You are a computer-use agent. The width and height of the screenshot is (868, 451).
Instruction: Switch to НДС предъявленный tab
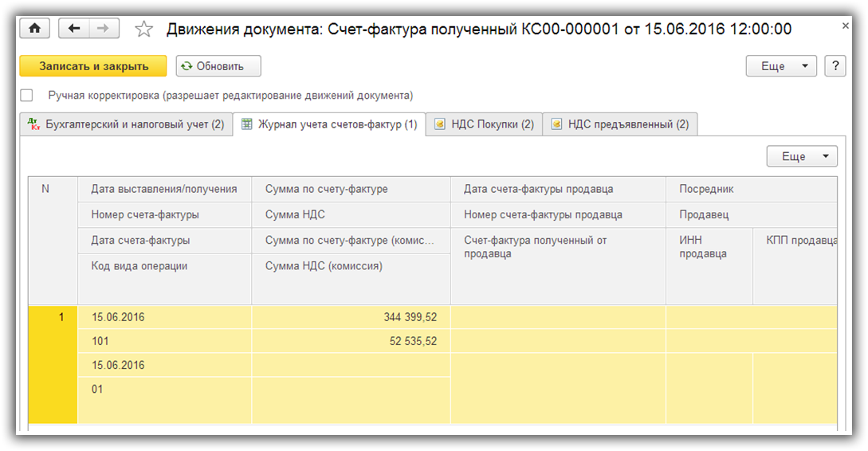(x=620, y=124)
